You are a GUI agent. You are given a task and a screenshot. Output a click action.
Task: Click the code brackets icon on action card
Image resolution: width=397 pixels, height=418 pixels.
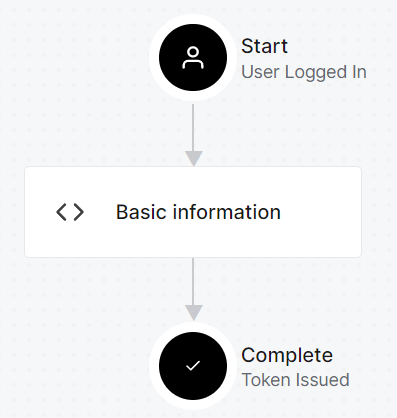point(70,212)
